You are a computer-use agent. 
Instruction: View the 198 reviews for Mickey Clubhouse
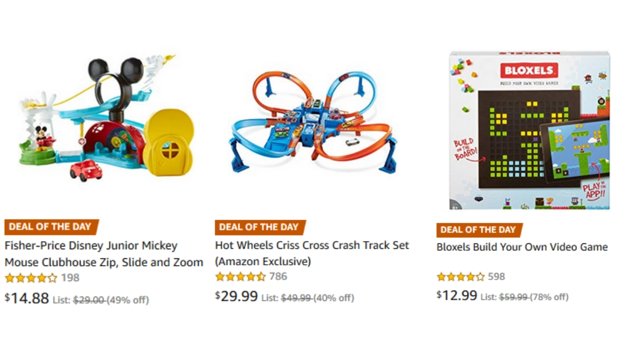(70, 278)
